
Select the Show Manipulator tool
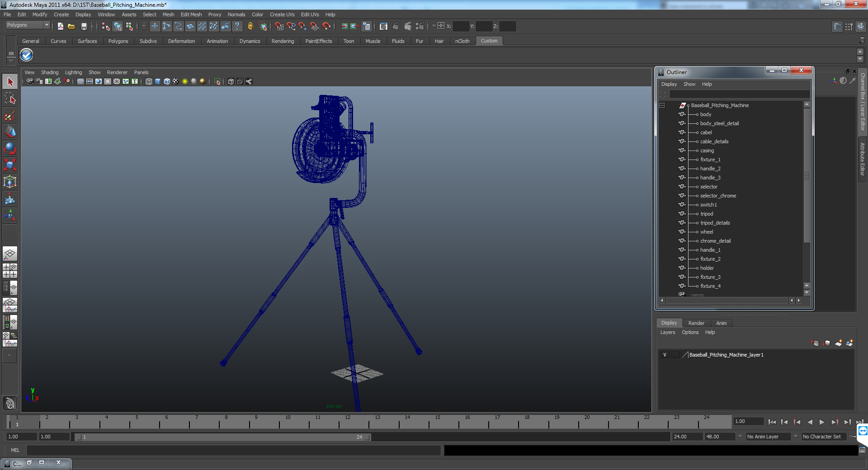(x=10, y=215)
